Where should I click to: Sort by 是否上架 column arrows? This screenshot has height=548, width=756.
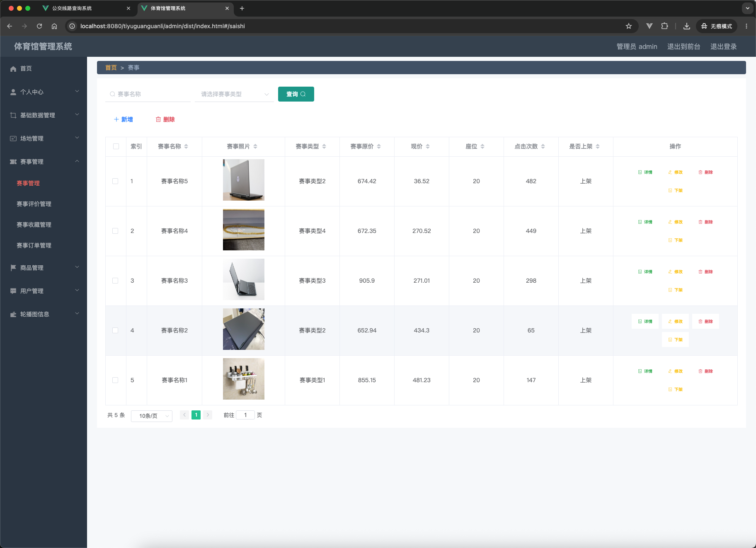598,146
